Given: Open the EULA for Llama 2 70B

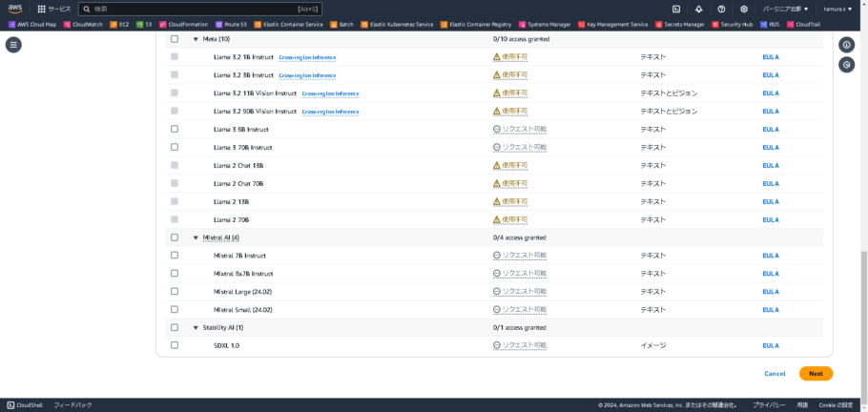Looking at the screenshot, I should (771, 219).
